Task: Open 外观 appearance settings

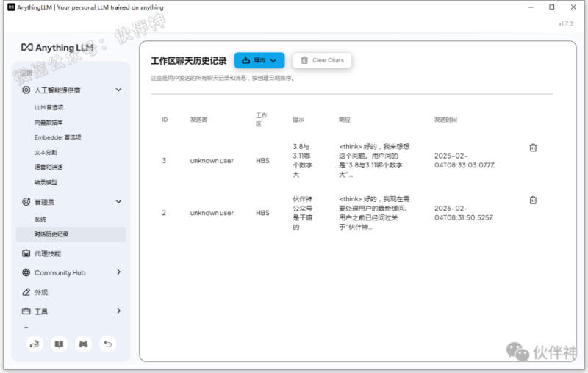Action: (41, 292)
